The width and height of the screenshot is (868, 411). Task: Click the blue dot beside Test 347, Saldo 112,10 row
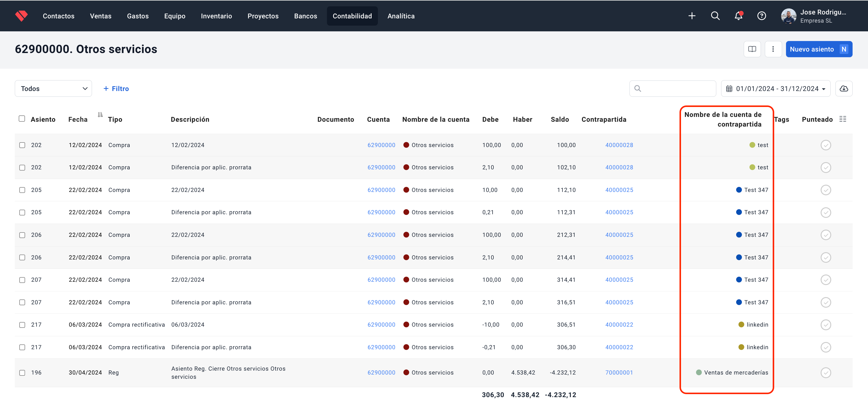coord(739,190)
